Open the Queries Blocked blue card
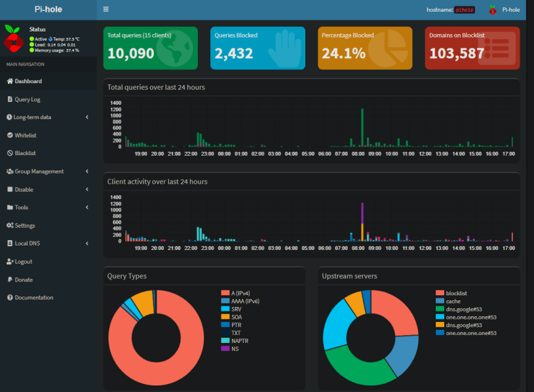This screenshot has height=392, width=534. pos(257,48)
